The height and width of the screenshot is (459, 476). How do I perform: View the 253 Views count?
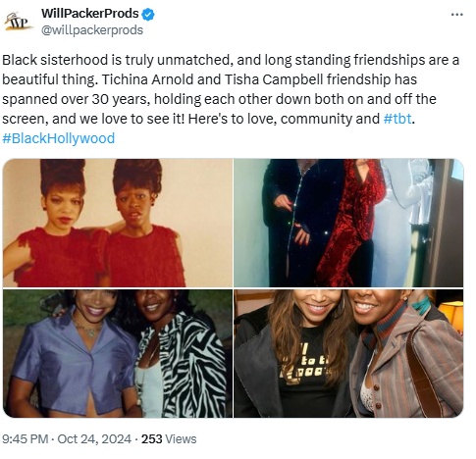coord(169,438)
